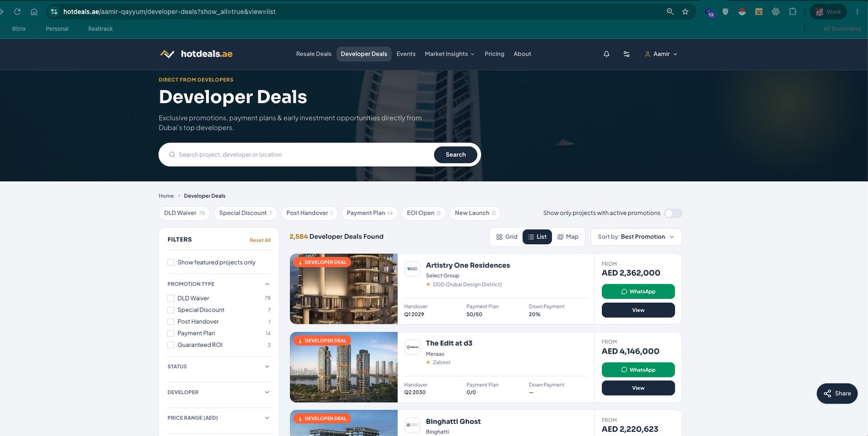
Task: Go to Resale Deals in navigation
Action: click(x=314, y=54)
